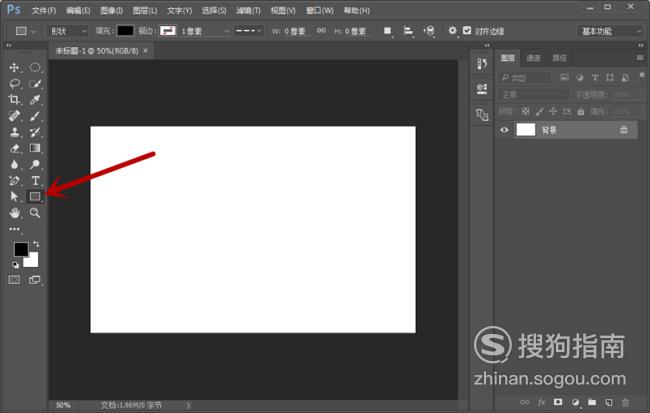Select the Eraser tool

click(14, 148)
